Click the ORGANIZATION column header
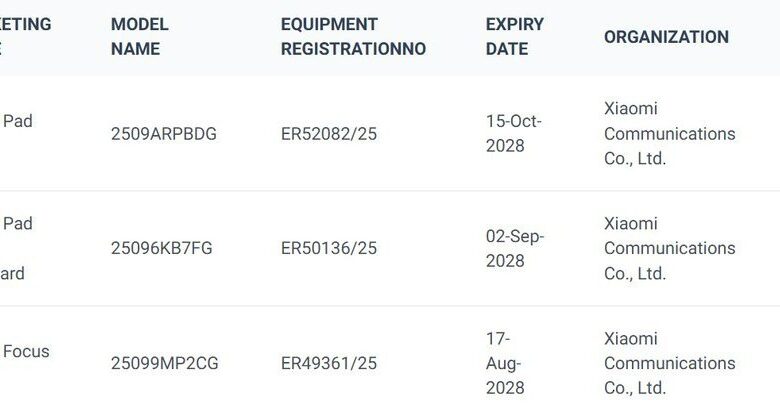 click(666, 37)
